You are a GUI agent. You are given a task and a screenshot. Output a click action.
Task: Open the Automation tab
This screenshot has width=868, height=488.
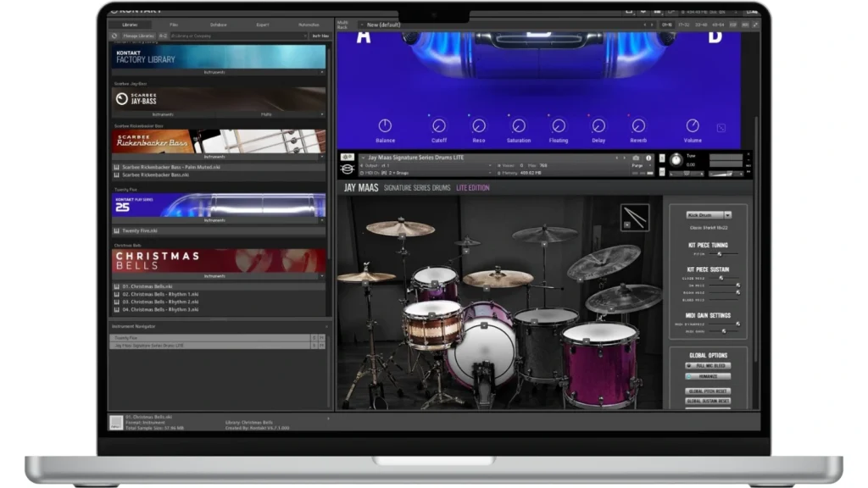coord(308,25)
